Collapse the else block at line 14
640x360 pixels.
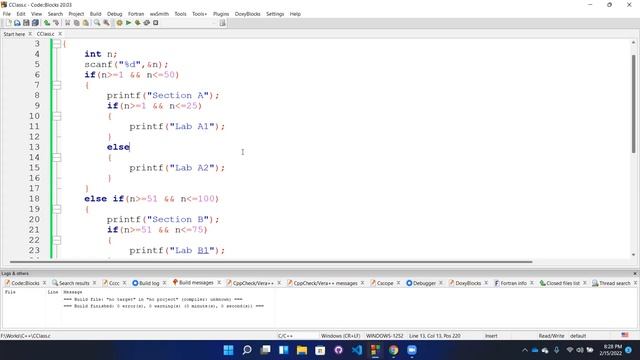57,157
